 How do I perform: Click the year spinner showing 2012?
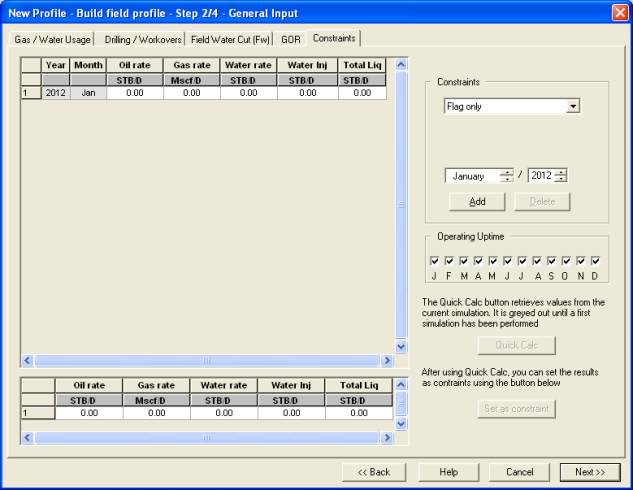(x=547, y=175)
